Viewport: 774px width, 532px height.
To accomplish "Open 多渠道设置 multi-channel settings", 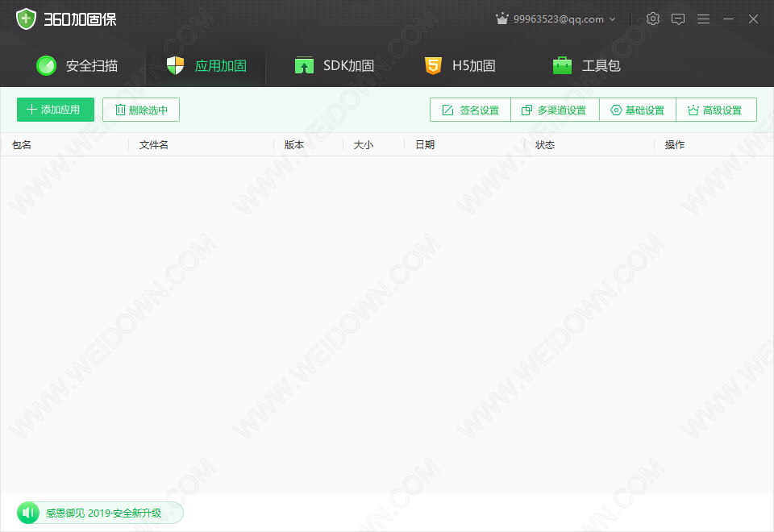I will pyautogui.click(x=555, y=110).
